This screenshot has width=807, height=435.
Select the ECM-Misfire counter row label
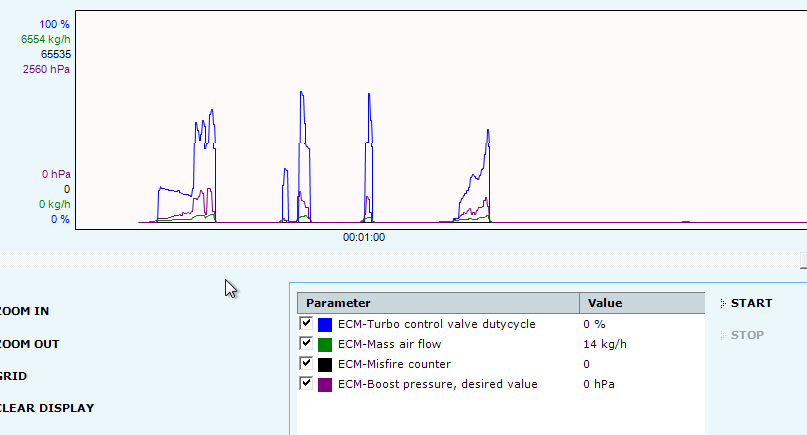(x=394, y=364)
